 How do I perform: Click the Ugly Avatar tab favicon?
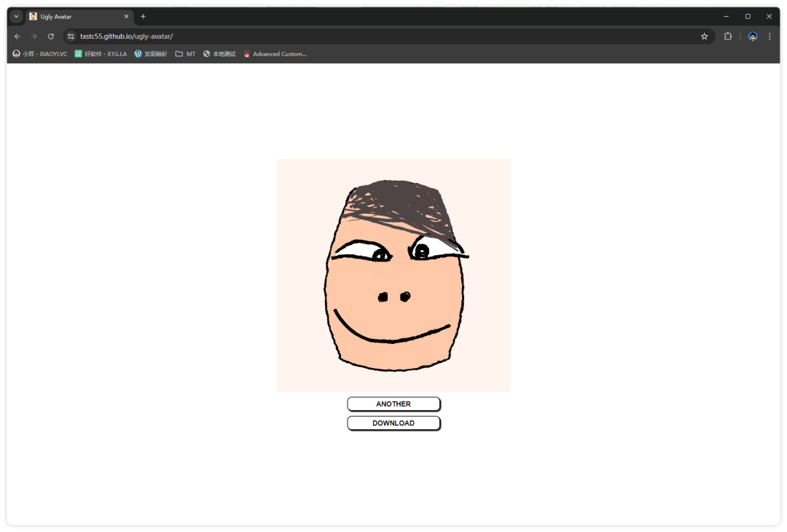coord(33,17)
